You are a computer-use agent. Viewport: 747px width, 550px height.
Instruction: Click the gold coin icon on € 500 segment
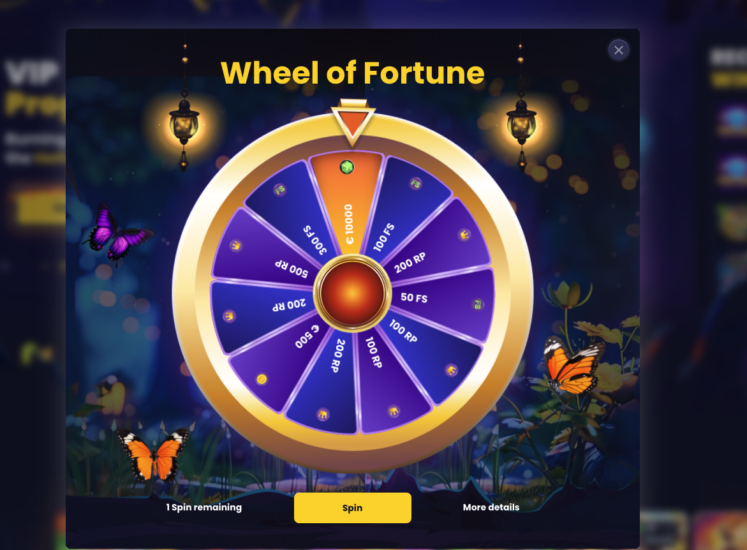point(262,379)
